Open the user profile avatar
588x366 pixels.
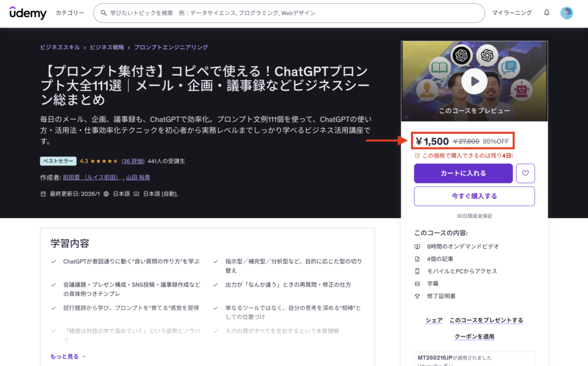coord(567,13)
